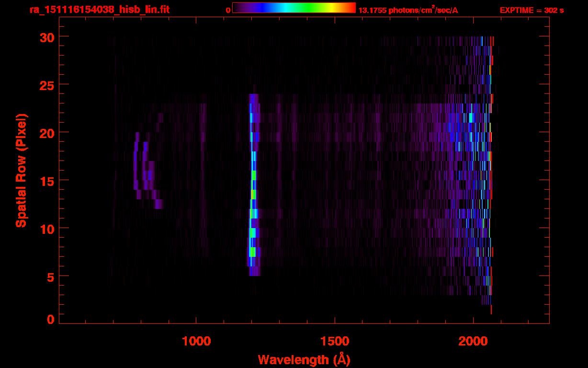This screenshot has height=368, width=588.
Task: Click the bright emission line near 1200 Å
Action: click(254, 185)
